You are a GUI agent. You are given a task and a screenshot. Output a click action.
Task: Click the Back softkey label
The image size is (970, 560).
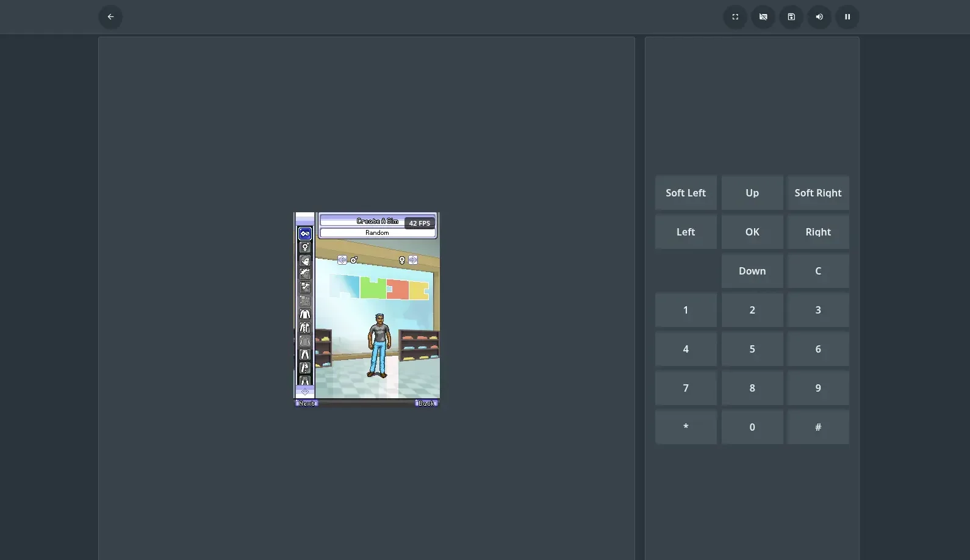pyautogui.click(x=427, y=403)
